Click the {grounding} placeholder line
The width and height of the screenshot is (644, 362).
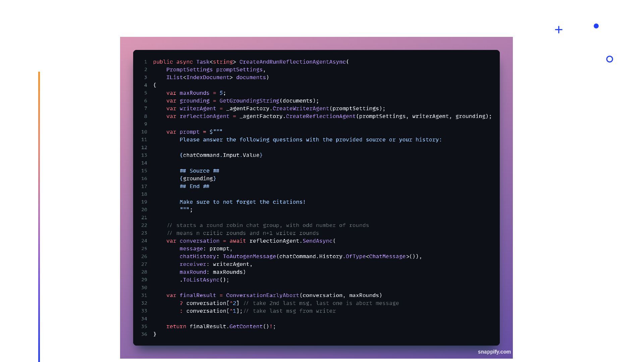click(198, 178)
